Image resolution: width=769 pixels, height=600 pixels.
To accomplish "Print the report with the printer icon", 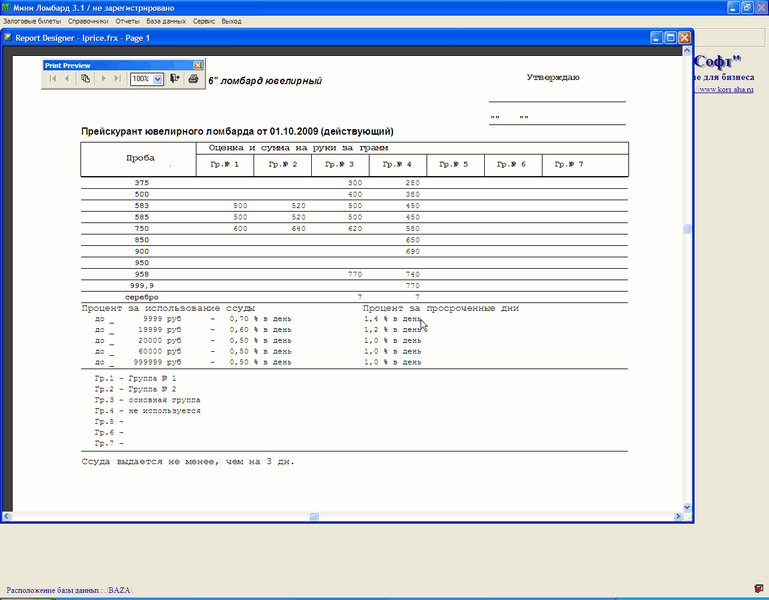I will coord(193,78).
